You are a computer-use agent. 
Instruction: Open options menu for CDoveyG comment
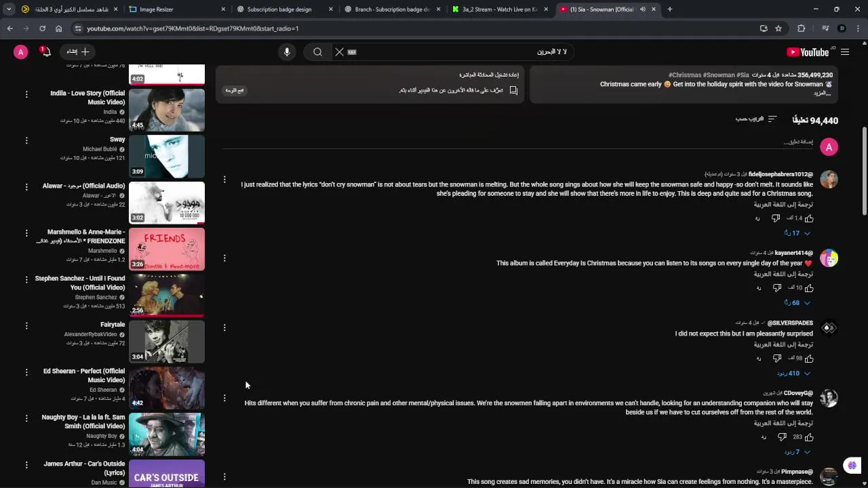click(x=224, y=398)
